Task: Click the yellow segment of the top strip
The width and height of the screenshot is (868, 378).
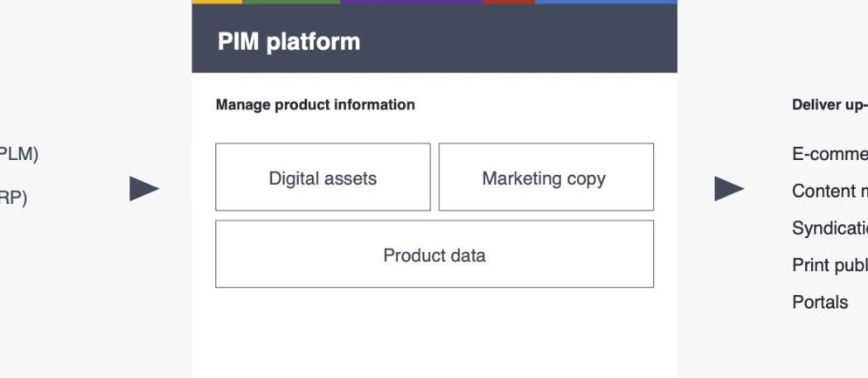Action: pos(216,2)
